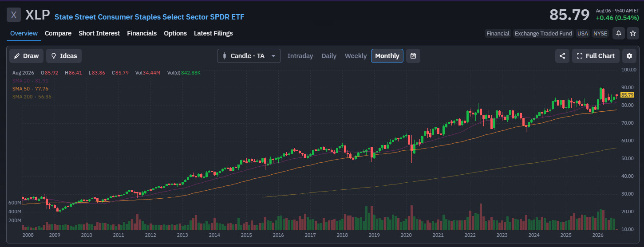Click the notification bell icon

click(618, 33)
